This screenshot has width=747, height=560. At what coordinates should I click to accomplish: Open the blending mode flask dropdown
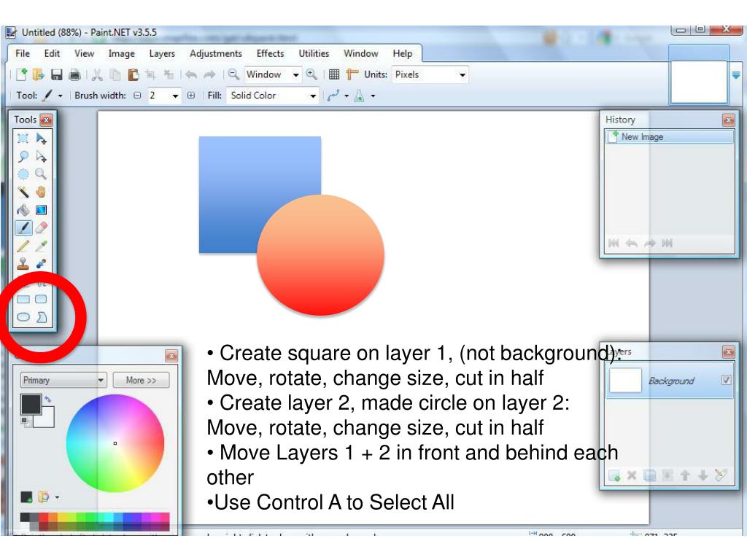(373, 96)
